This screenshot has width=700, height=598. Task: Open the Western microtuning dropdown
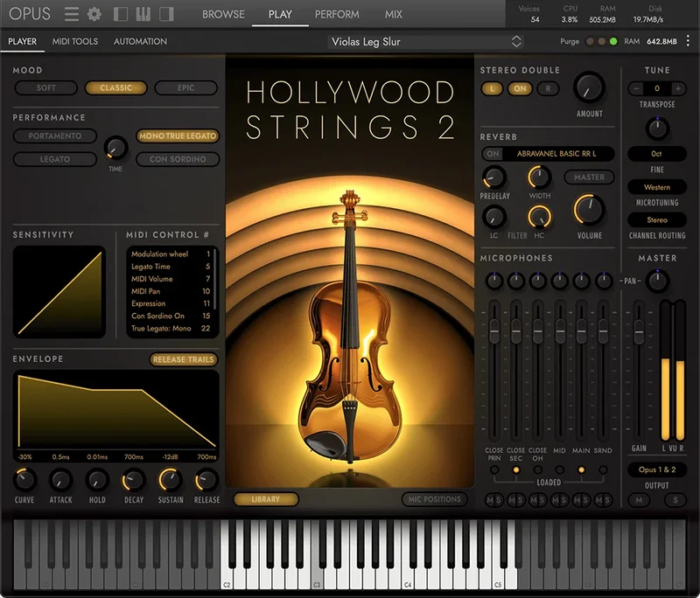[657, 187]
